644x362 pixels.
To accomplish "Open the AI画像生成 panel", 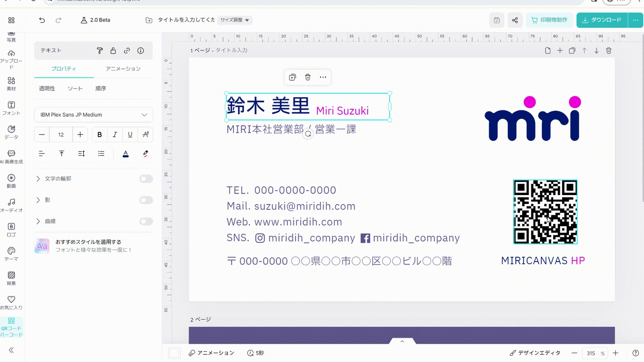I will 11,157.
